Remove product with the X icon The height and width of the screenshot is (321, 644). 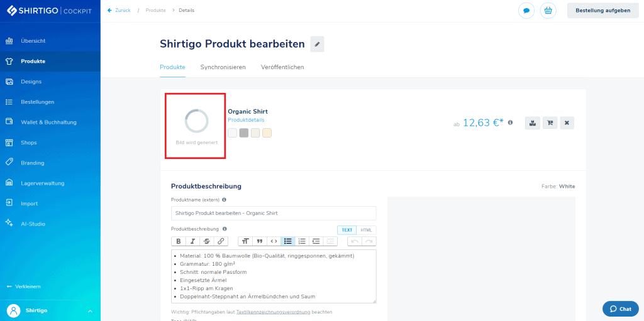[567, 123]
